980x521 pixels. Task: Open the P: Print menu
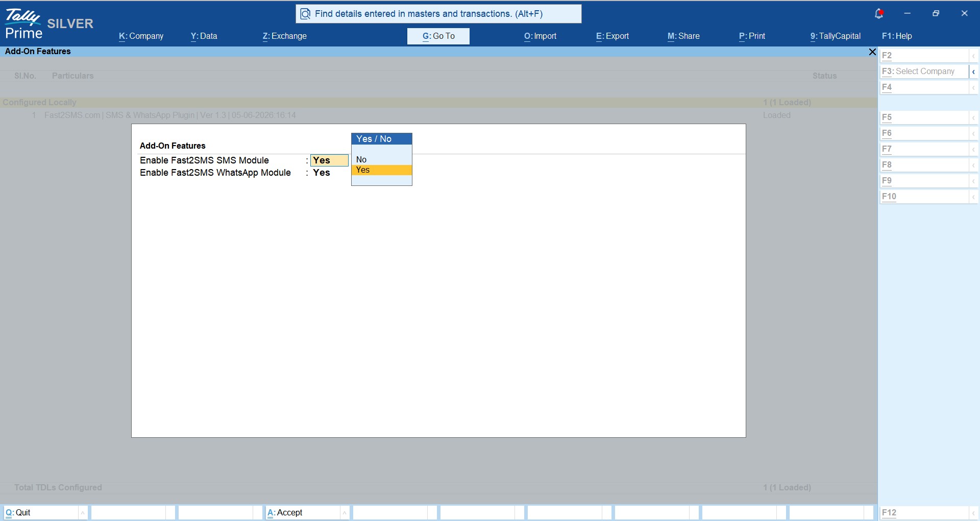(752, 36)
